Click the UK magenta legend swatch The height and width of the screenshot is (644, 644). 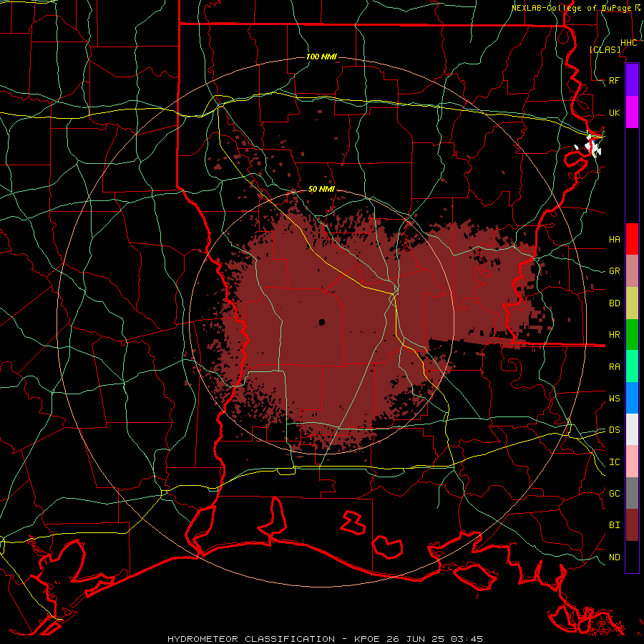(632, 112)
